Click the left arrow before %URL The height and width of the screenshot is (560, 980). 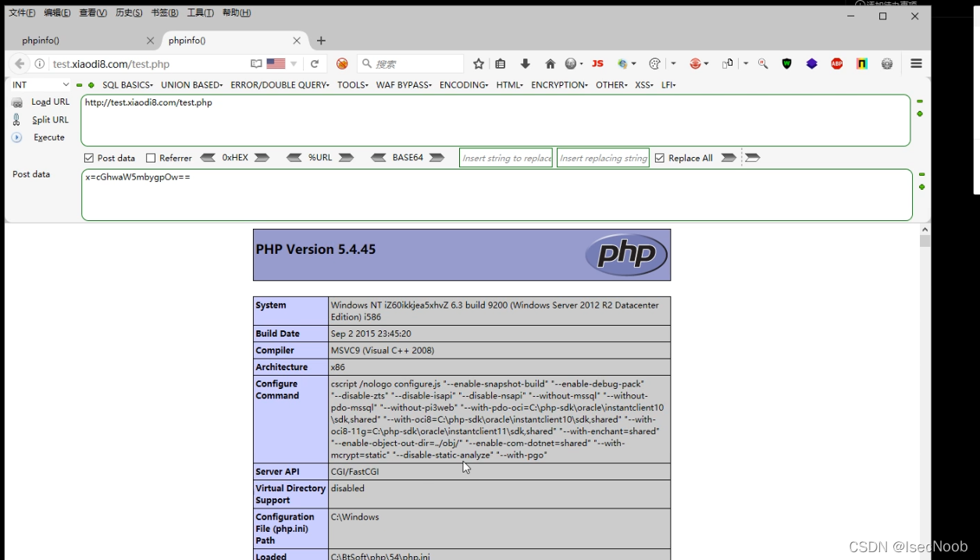pyautogui.click(x=294, y=158)
